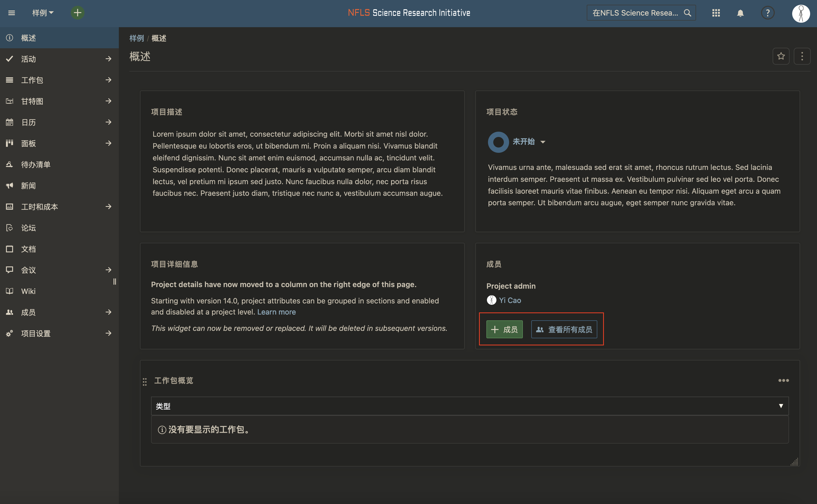Open Wiki in the sidebar
The width and height of the screenshot is (817, 504).
pos(28,291)
